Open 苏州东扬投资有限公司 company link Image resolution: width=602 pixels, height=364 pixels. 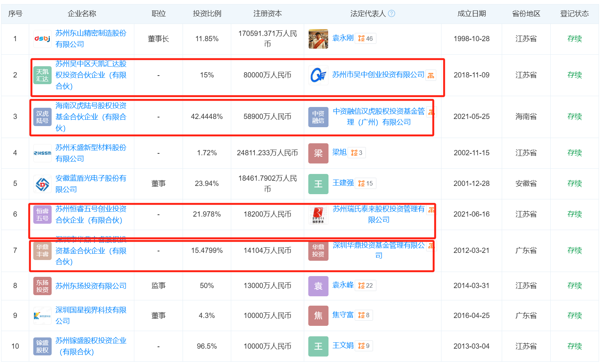click(x=91, y=286)
